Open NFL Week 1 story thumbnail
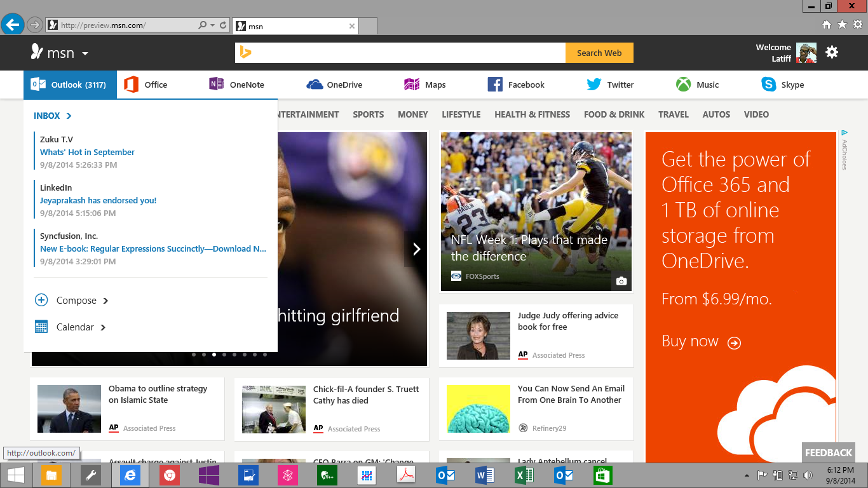The width and height of the screenshot is (868, 488). pyautogui.click(x=536, y=212)
